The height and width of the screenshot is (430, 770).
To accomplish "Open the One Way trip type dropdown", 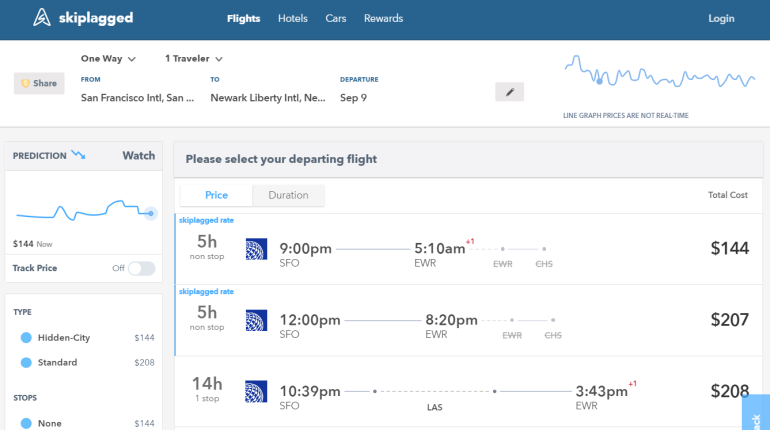I will 108,59.
